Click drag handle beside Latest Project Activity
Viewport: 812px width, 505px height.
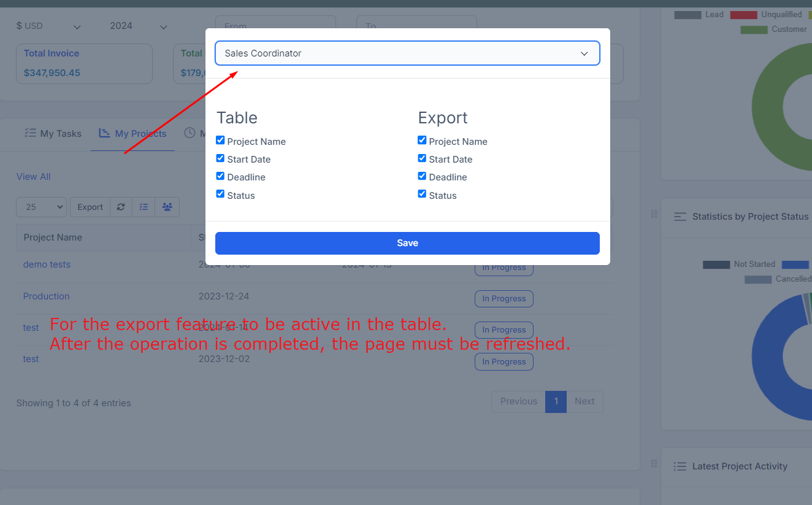click(654, 463)
